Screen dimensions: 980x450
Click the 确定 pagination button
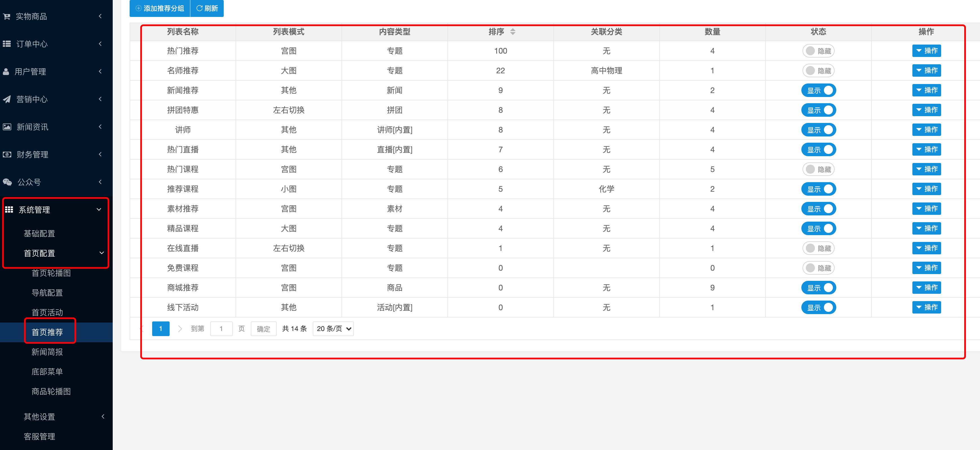pos(263,328)
